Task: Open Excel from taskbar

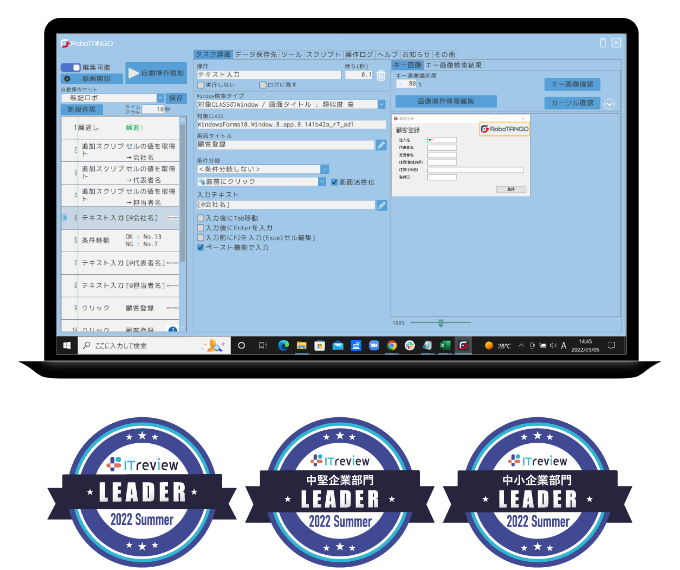Action: click(445, 345)
